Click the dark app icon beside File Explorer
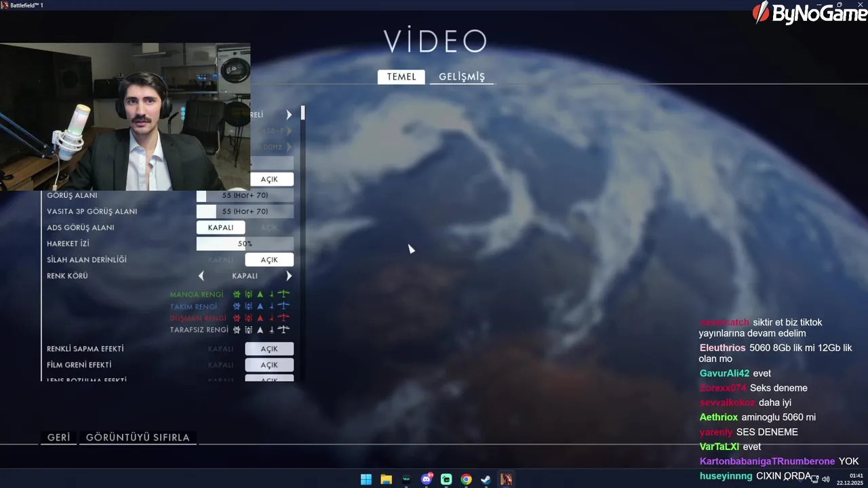This screenshot has height=488, width=868. click(x=406, y=479)
